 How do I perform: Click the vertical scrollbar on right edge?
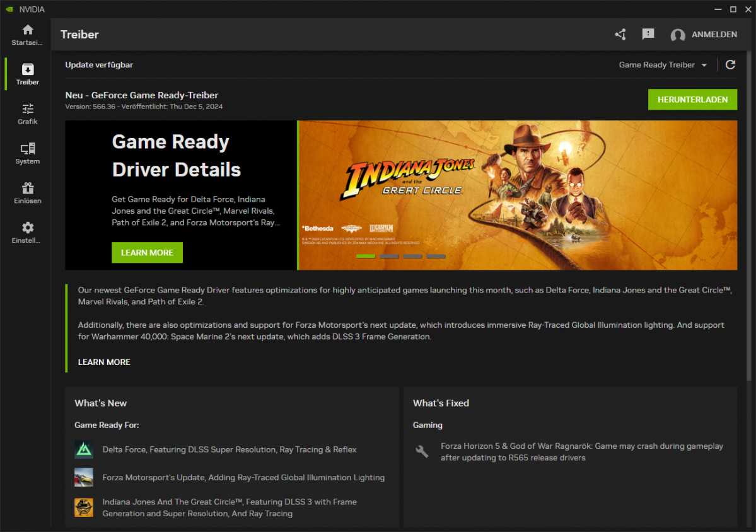pos(749,215)
